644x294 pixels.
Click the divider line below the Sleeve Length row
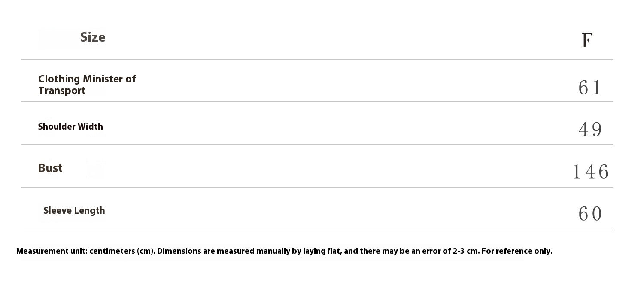click(316, 230)
